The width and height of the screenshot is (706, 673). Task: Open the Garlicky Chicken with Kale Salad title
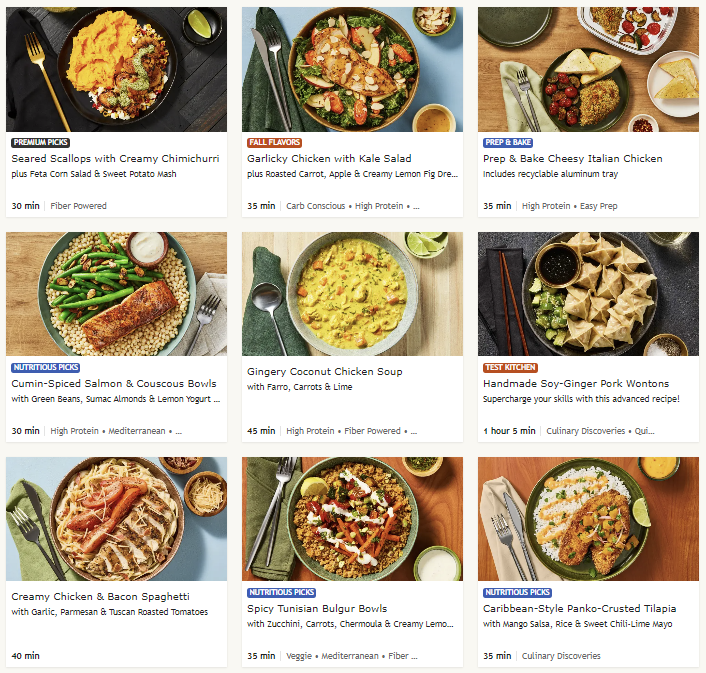(329, 159)
